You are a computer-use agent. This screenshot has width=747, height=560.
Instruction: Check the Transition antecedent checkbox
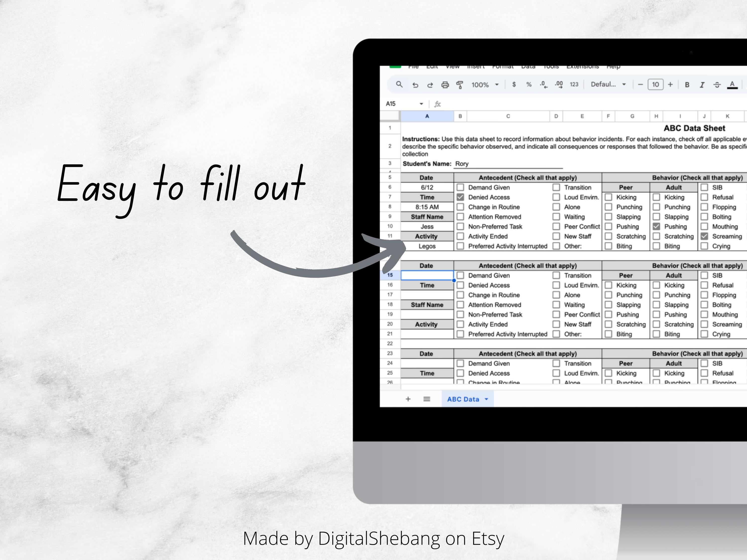tap(557, 187)
